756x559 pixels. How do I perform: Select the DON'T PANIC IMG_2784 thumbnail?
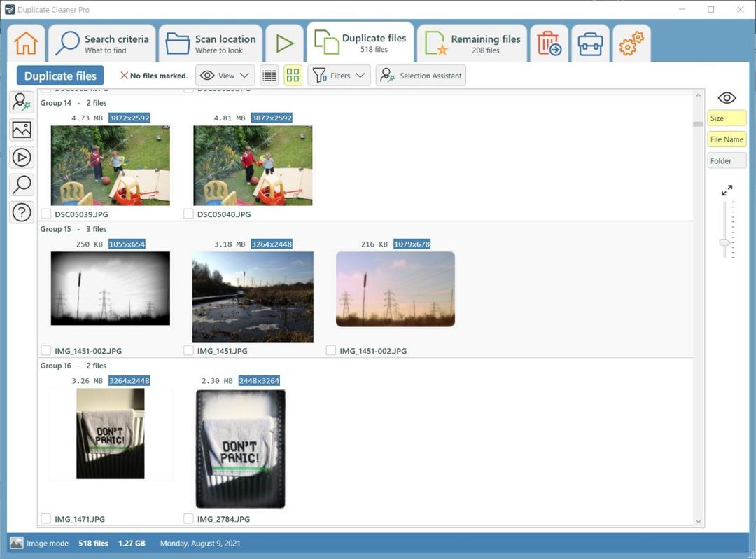pos(240,448)
